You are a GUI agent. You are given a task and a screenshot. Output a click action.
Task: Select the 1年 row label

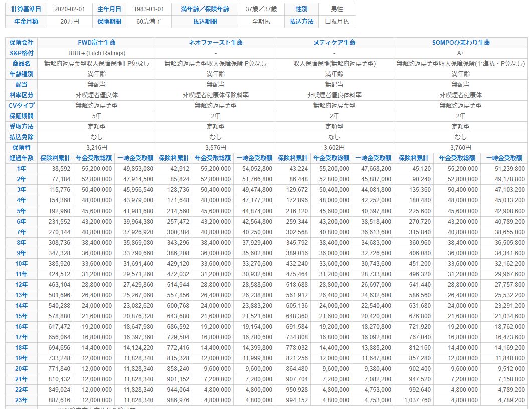21,168
